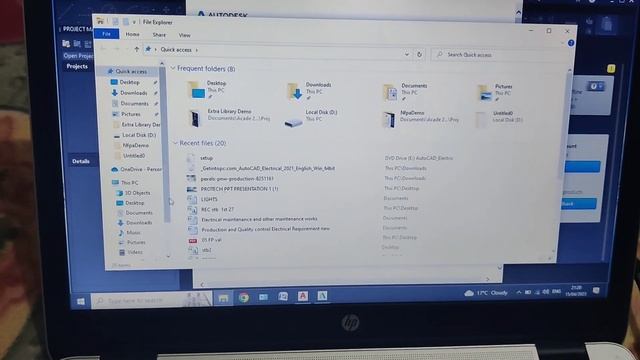
Task: Open the weather widget showing Cloudy
Action: click(486, 293)
